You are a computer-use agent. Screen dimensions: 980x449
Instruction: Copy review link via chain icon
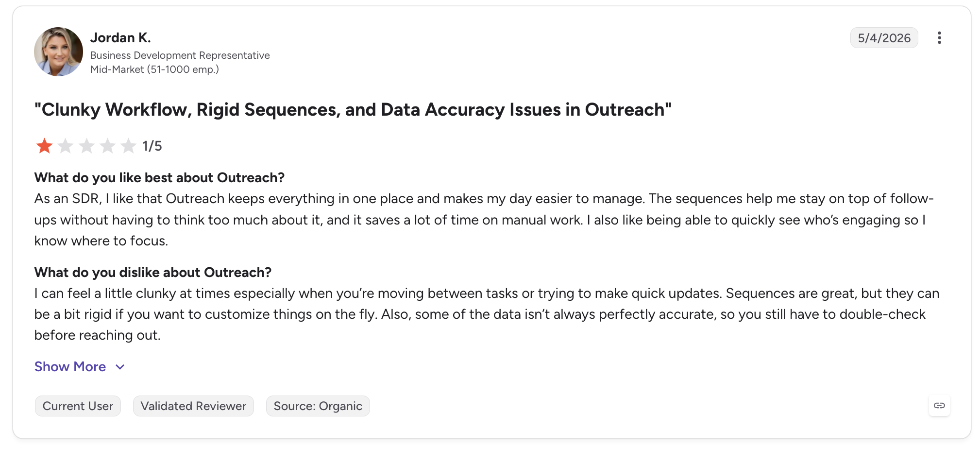coord(939,405)
